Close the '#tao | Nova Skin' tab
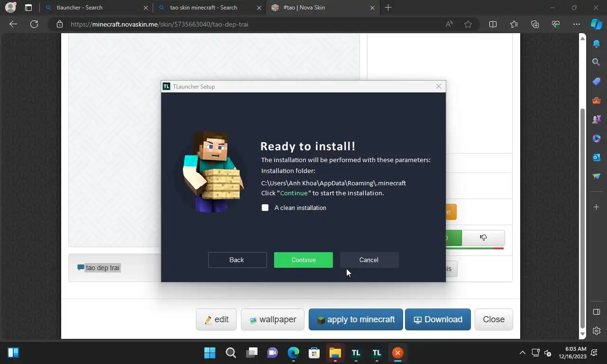The width and height of the screenshot is (607, 364). (372, 8)
